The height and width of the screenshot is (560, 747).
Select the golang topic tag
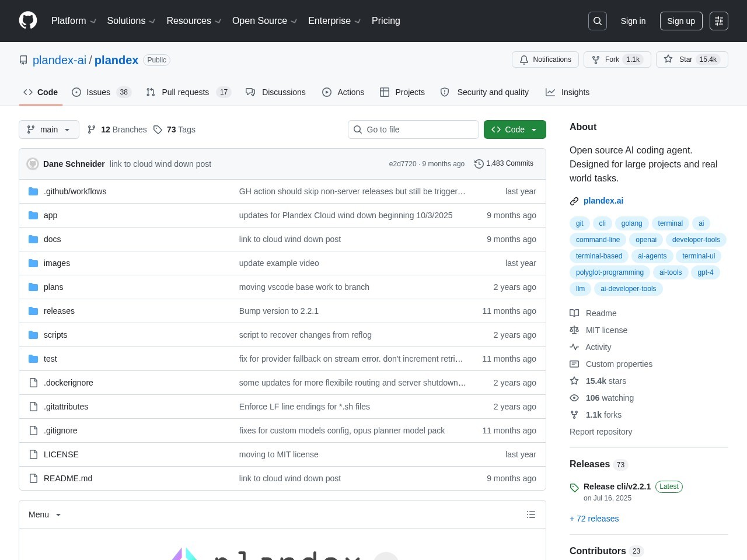(631, 223)
